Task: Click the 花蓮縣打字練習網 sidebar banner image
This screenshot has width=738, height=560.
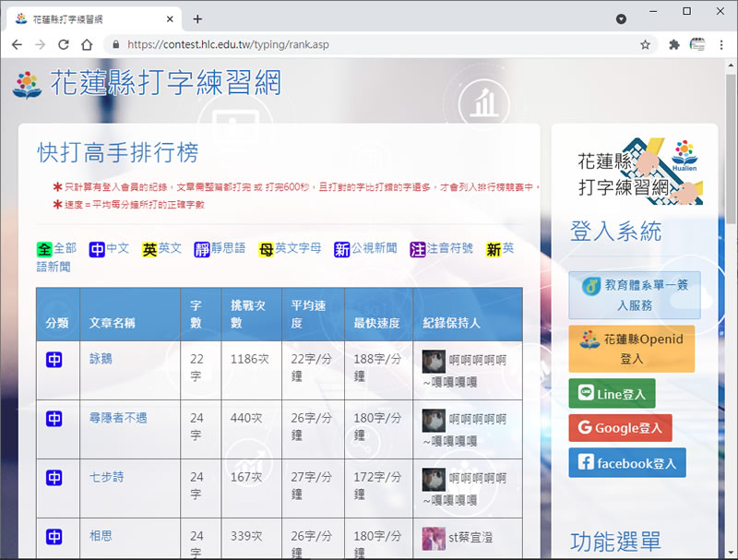Action: pyautogui.click(x=640, y=172)
